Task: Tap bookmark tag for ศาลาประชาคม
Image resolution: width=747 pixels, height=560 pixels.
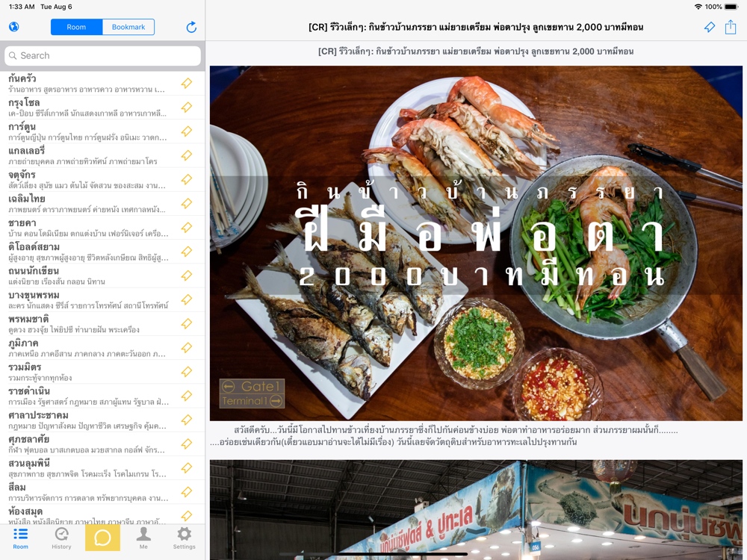Action: tap(187, 420)
